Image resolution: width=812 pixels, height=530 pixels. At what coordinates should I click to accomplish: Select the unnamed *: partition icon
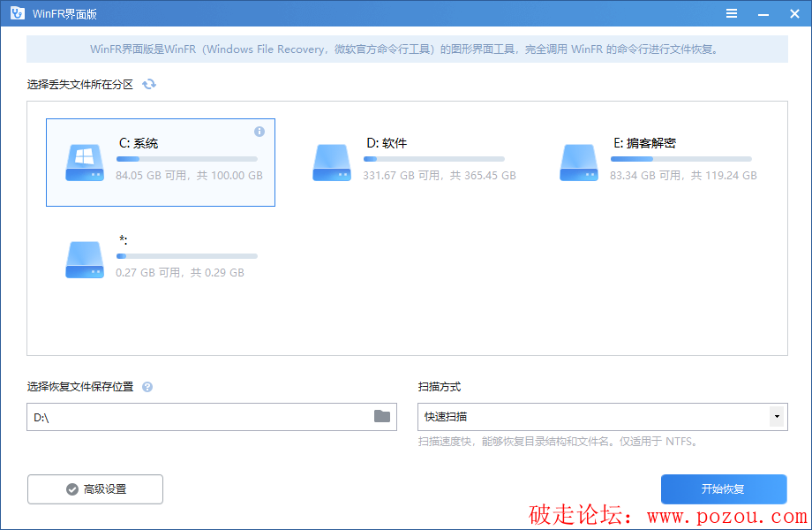coord(84,260)
